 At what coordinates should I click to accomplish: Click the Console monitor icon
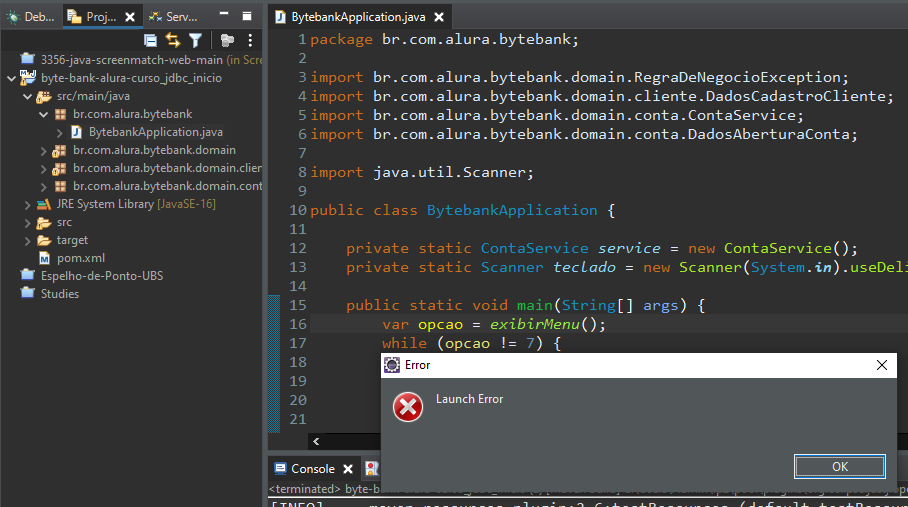coord(280,469)
